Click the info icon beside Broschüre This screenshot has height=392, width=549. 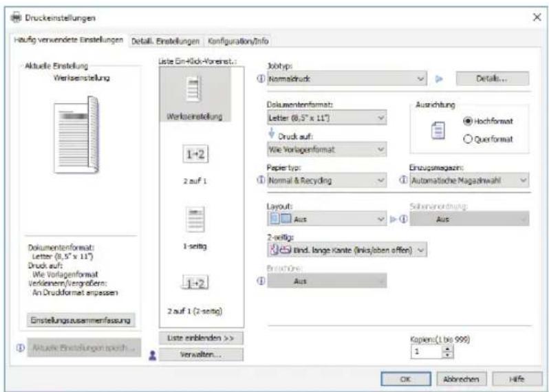261,281
